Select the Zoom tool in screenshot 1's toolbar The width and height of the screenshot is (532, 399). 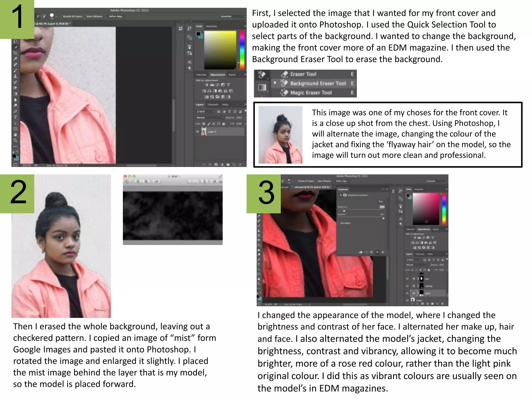coord(15,141)
